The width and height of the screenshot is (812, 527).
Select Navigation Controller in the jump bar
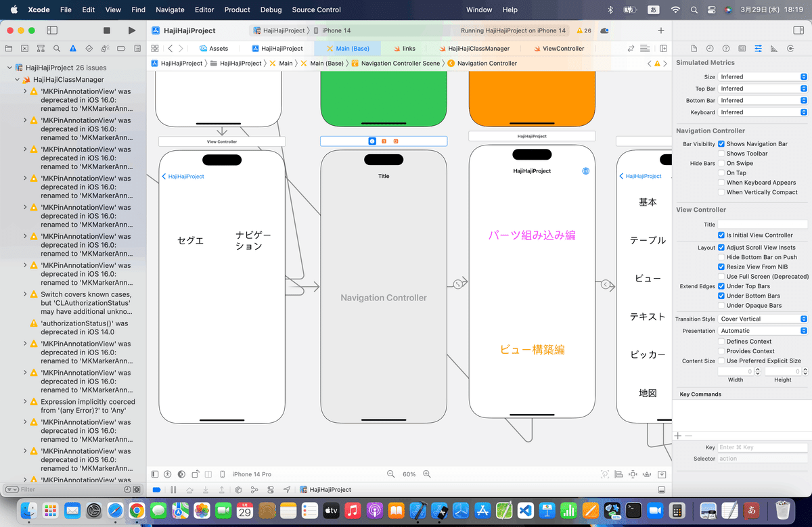click(482, 63)
